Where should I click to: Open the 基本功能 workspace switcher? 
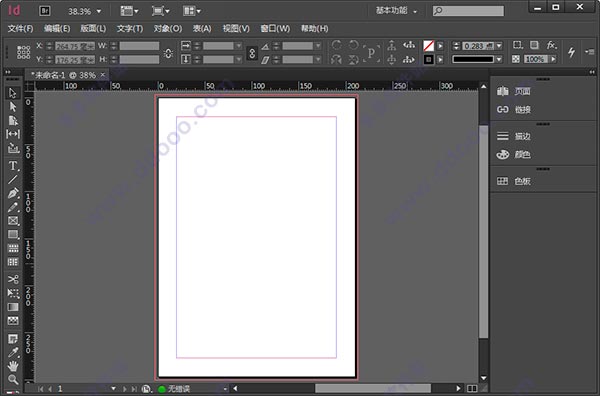pos(396,11)
